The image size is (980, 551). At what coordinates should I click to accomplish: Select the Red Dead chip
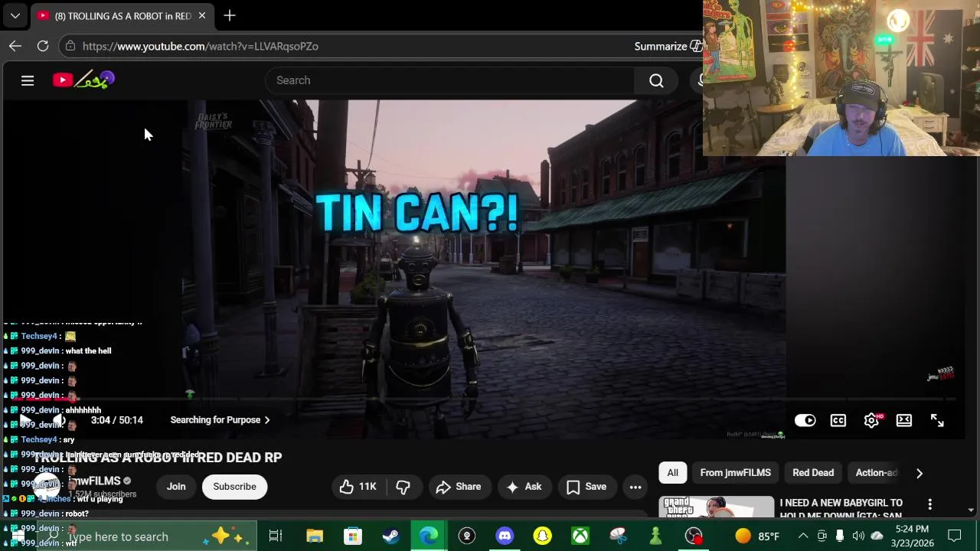coord(813,473)
